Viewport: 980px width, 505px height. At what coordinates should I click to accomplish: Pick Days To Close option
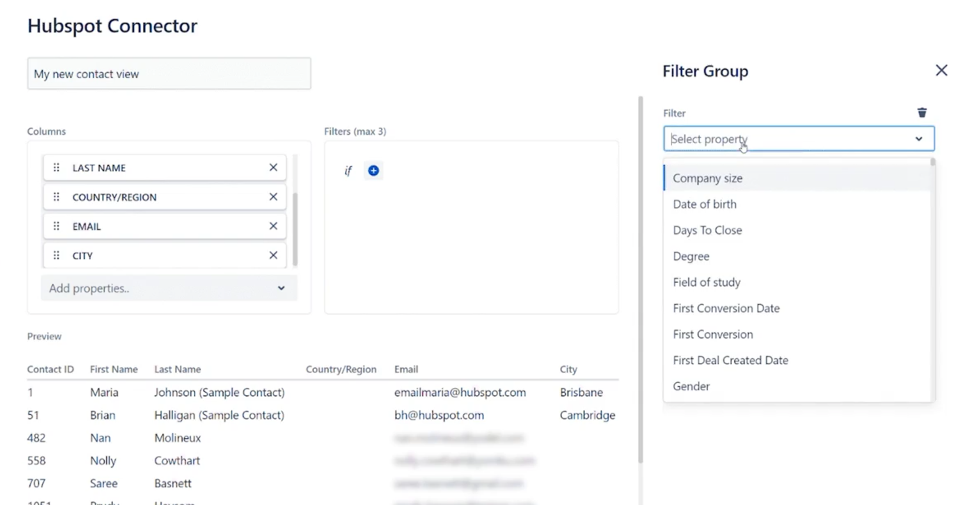(x=707, y=230)
